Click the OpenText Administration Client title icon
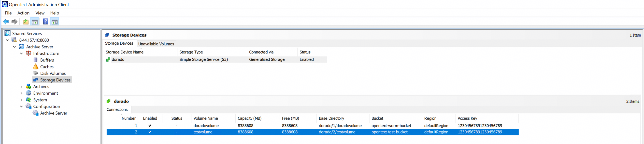 click(x=4, y=4)
